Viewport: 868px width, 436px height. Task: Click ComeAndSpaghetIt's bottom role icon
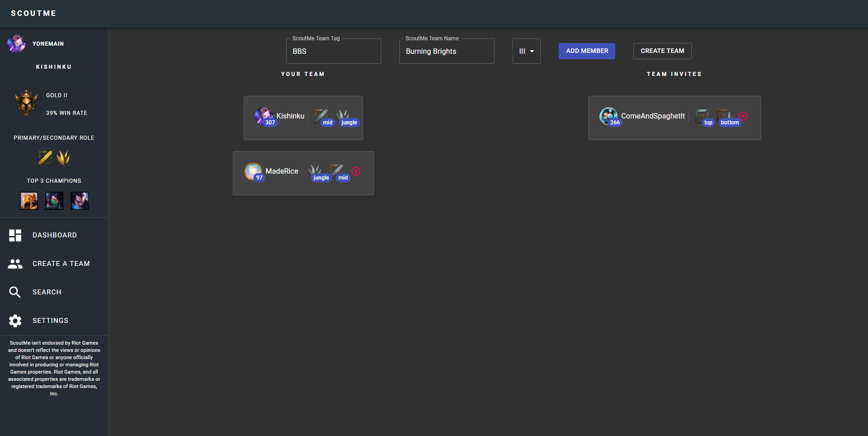[724, 116]
